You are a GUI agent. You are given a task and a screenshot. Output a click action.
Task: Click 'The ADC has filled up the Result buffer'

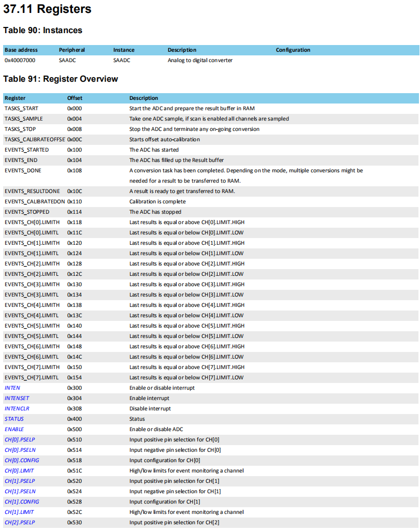click(x=176, y=160)
